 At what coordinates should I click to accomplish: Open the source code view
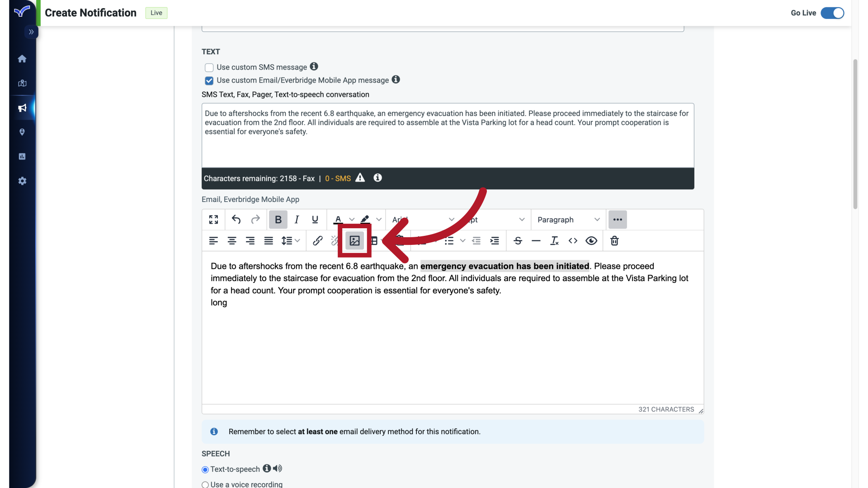[573, 241]
